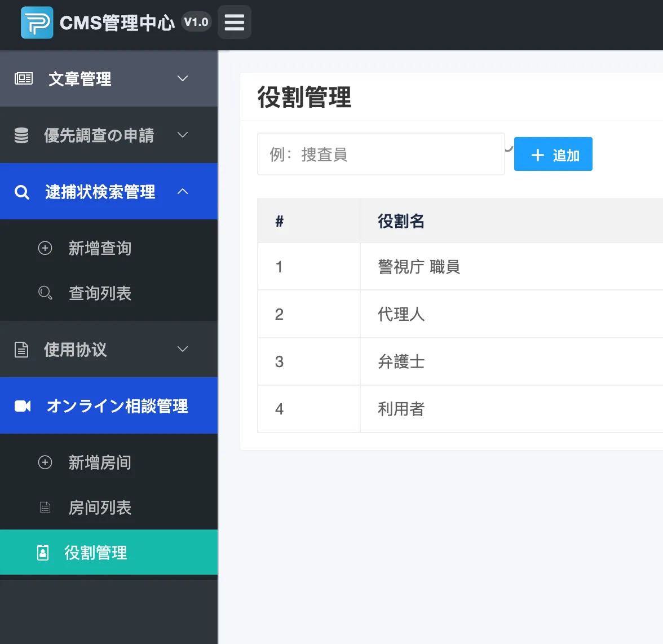
Task: Toggle the hamburger menu button
Action: click(235, 23)
